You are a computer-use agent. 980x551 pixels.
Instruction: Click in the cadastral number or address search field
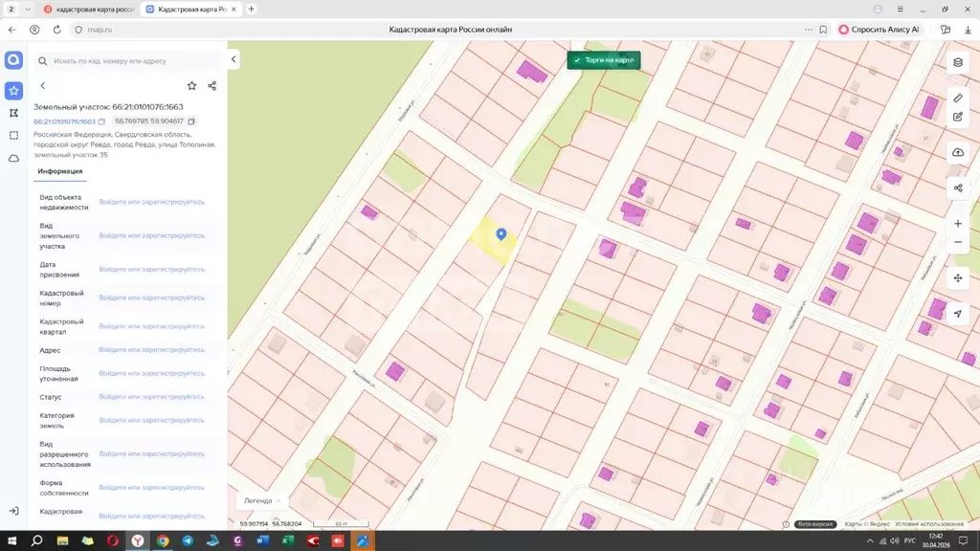click(x=128, y=61)
